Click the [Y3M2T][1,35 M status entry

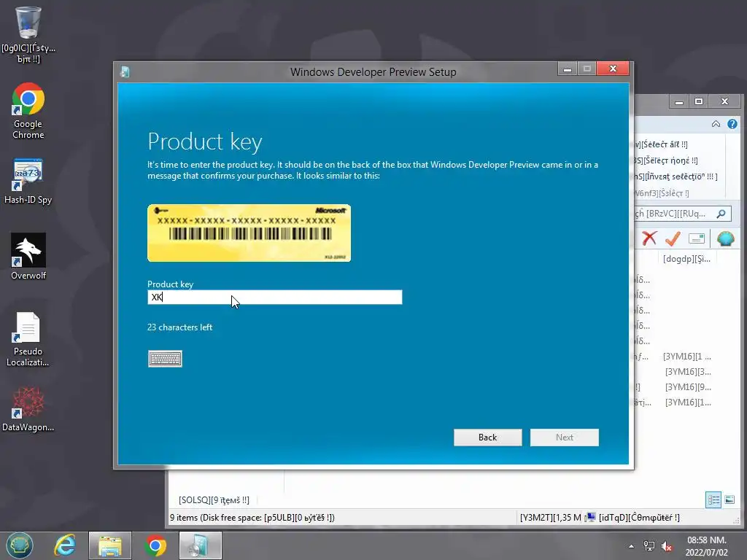pos(550,518)
